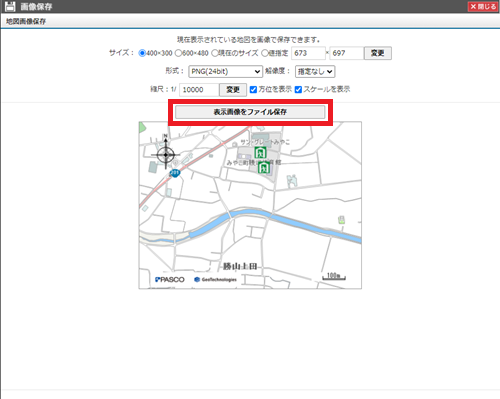Click the 画像保存 title text
Image resolution: width=500 pixels, height=399 pixels.
[x=36, y=6]
